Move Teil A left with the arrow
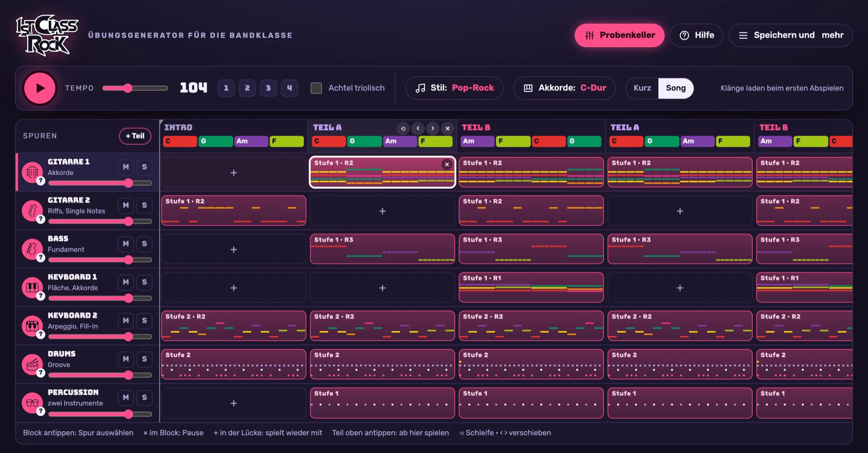 pos(418,128)
